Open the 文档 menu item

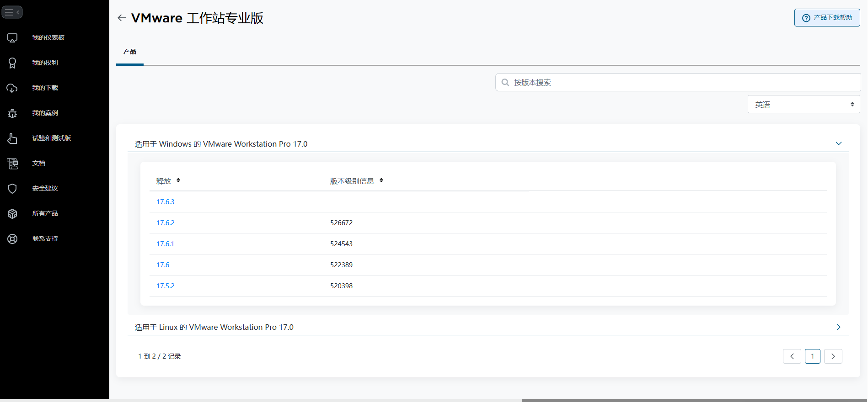(39, 163)
